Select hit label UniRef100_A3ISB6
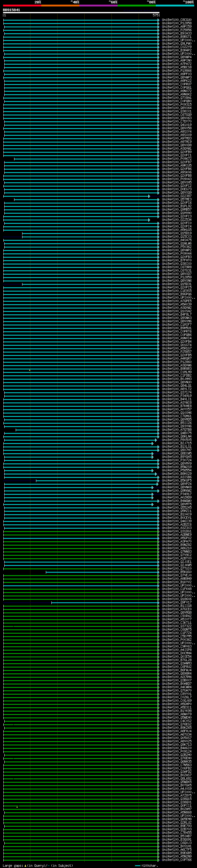197x868 pixels. click(x=176, y=477)
